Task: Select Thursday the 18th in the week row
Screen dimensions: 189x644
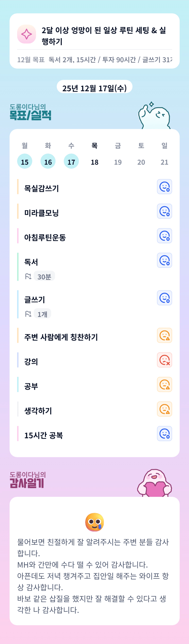Action: point(94,161)
